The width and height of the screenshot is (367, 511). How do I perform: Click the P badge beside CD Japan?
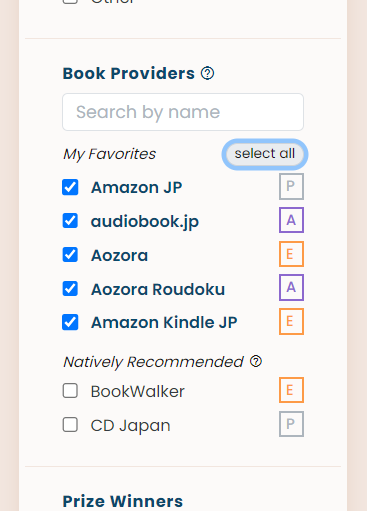(x=291, y=424)
